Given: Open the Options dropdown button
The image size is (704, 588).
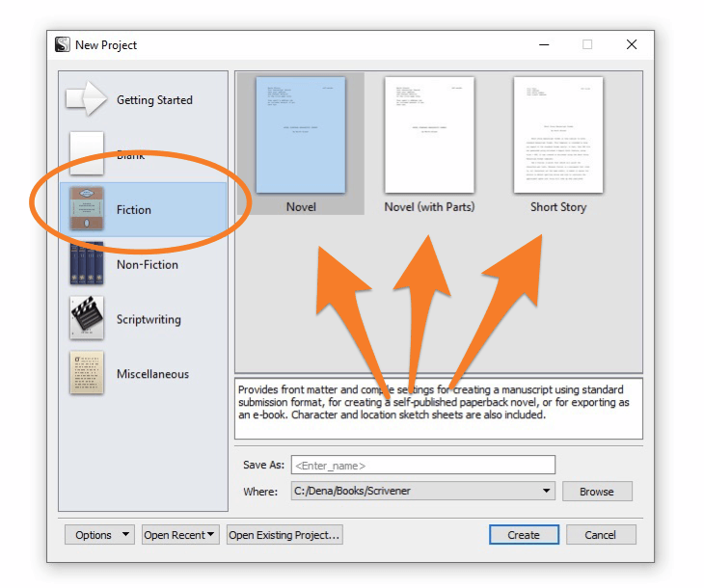Looking at the screenshot, I should click(99, 535).
